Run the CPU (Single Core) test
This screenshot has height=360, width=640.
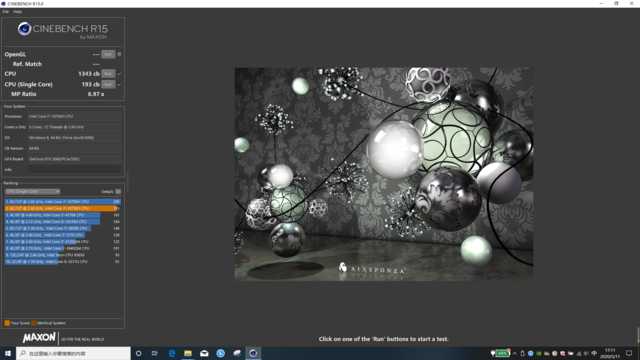click(x=108, y=84)
